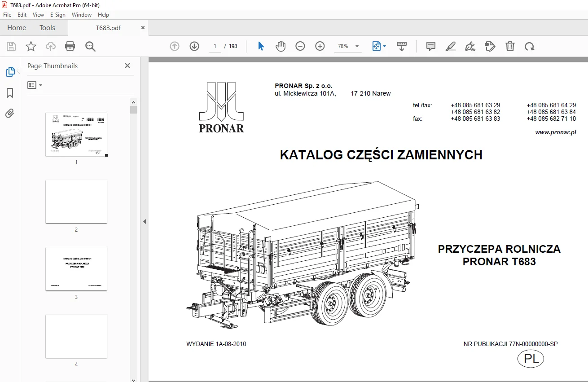This screenshot has width=588, height=382.
Task: Click the www.pronar.pl link
Action: [556, 132]
